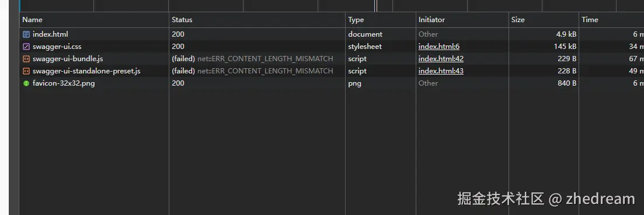Open the index.html:42 initiator link
Viewport: 644px width, 215px height.
click(x=441, y=59)
